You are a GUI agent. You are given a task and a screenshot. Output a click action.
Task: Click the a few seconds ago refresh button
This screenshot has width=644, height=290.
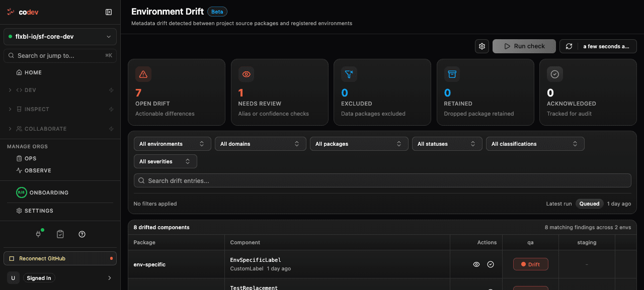598,46
